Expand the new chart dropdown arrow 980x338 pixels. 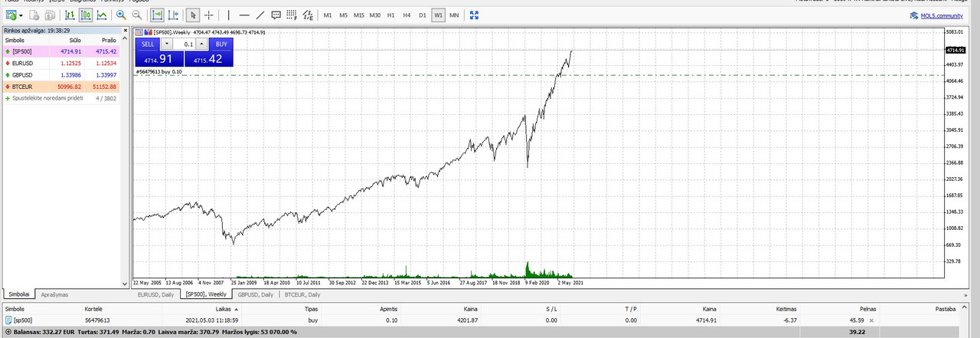click(21, 15)
